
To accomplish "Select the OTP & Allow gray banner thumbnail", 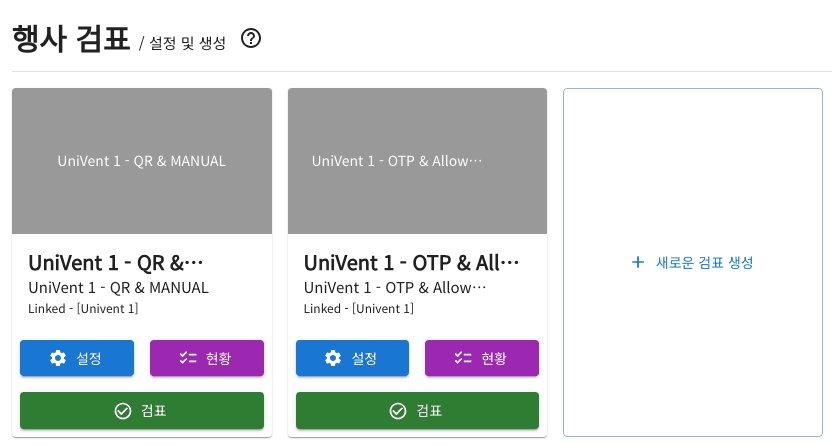I will [417, 161].
